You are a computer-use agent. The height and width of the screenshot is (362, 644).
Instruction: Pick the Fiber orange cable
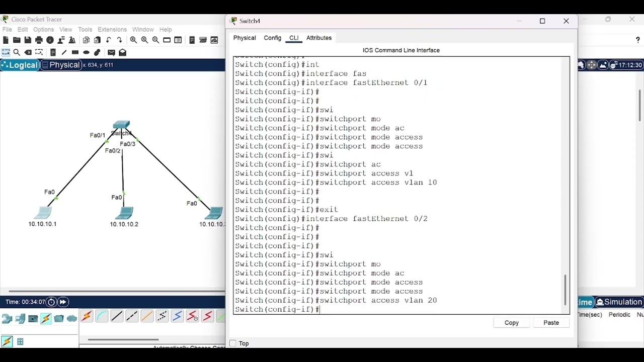click(x=147, y=316)
